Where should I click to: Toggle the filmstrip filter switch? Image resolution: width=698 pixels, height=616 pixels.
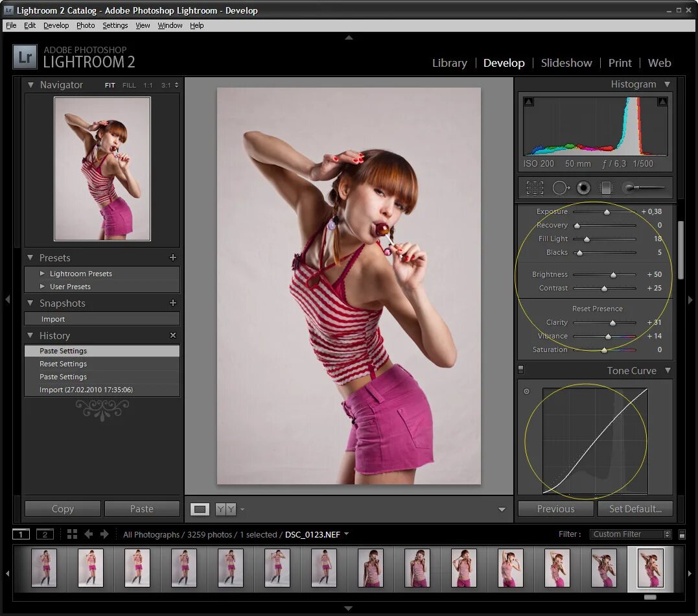click(682, 534)
